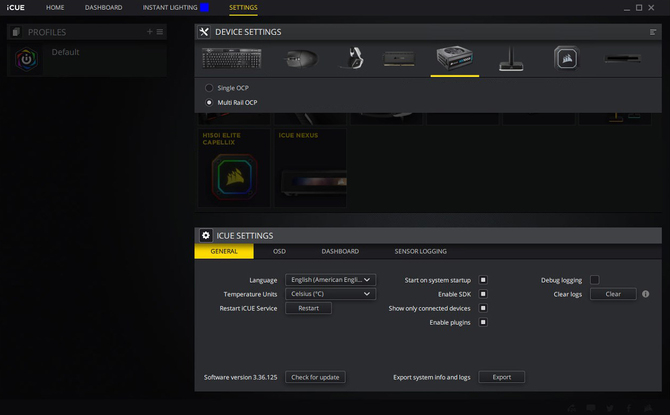Click the Clear logs info icon
670x415 pixels.
pos(646,294)
